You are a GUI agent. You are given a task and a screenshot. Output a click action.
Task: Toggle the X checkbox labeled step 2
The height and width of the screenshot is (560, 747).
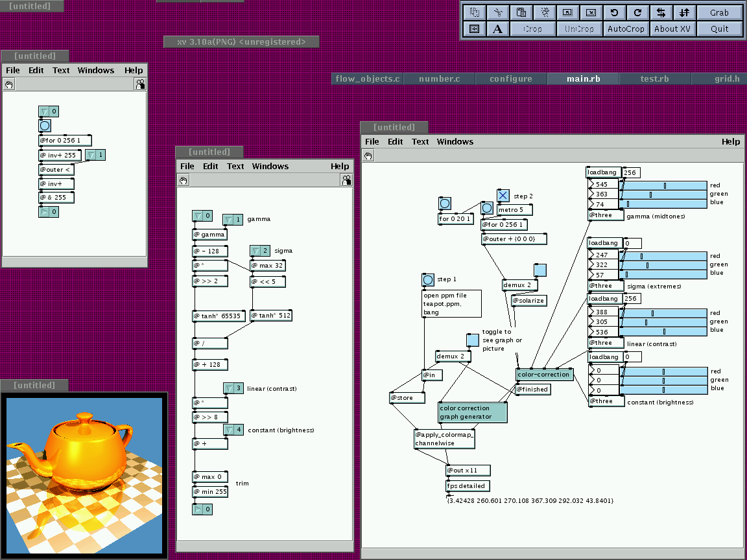pyautogui.click(x=503, y=195)
